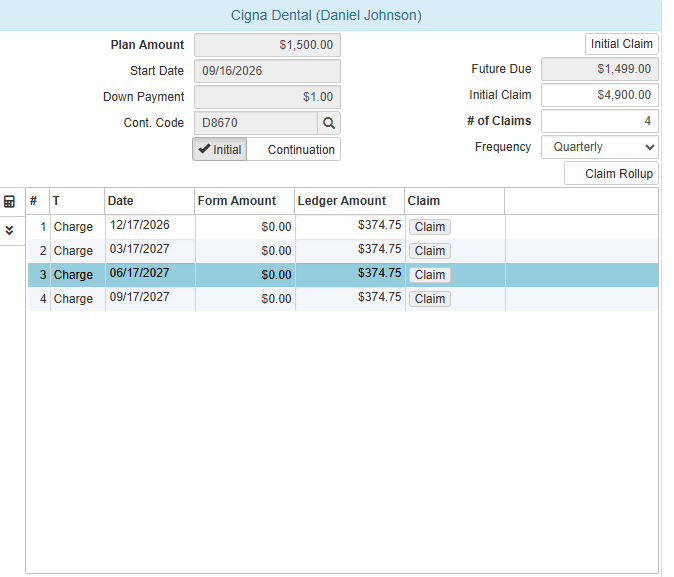Viewport: 674px width, 577px height.
Task: Click the Cigna Dental (Daniel Johnson) title
Action: pyautogui.click(x=326, y=15)
